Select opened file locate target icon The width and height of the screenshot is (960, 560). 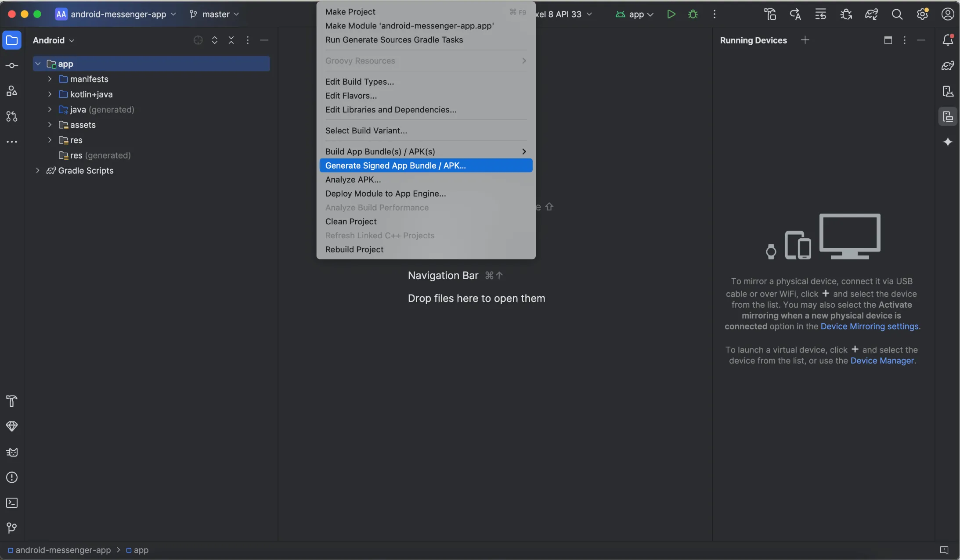[198, 40]
